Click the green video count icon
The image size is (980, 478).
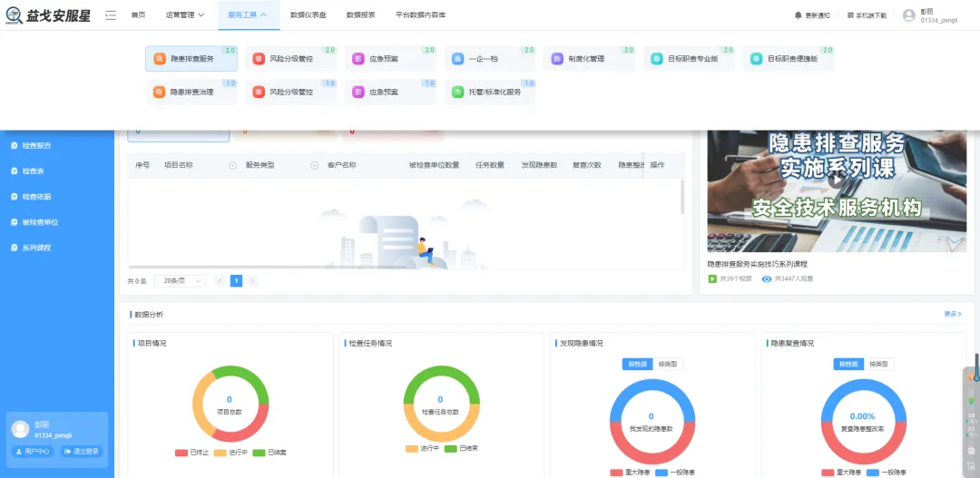712,278
